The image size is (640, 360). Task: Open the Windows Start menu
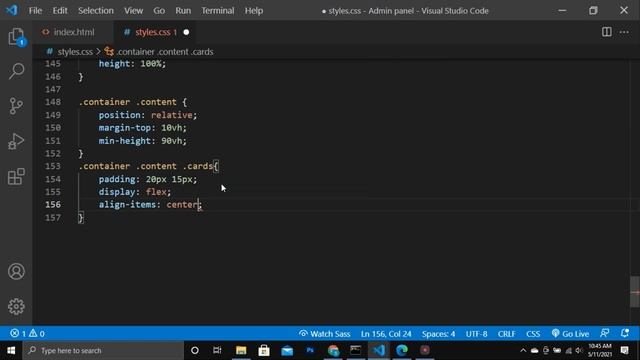11,350
